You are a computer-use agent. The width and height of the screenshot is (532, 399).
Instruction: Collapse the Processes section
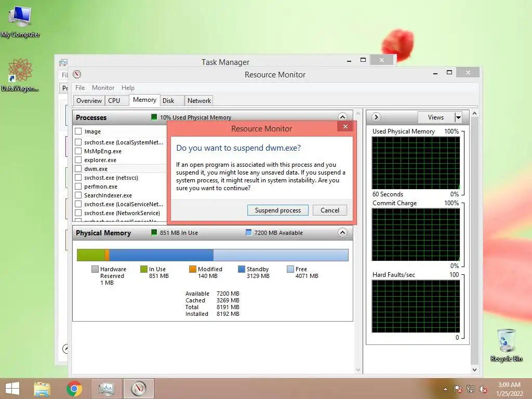click(342, 117)
